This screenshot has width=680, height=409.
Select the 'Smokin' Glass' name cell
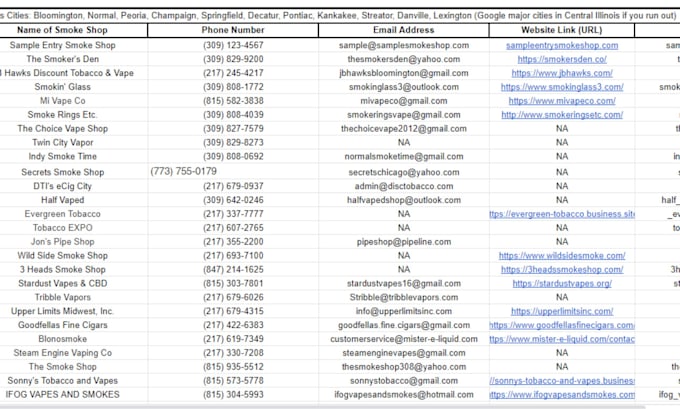[73, 87]
